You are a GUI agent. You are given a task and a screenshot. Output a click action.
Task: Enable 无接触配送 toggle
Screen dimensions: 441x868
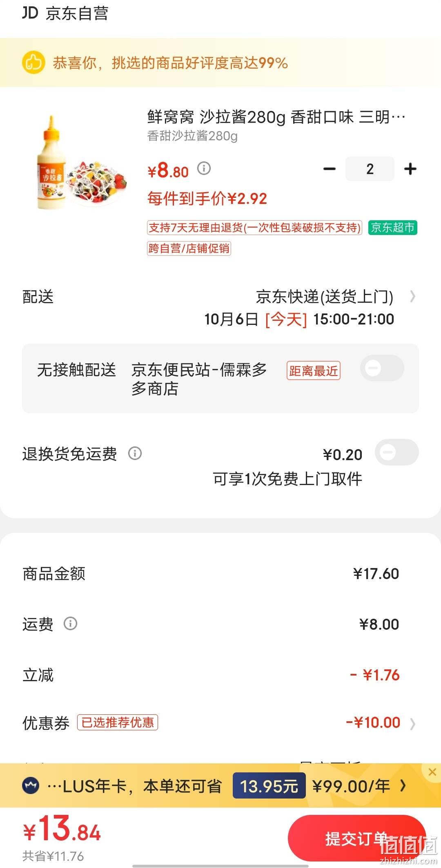tap(382, 368)
